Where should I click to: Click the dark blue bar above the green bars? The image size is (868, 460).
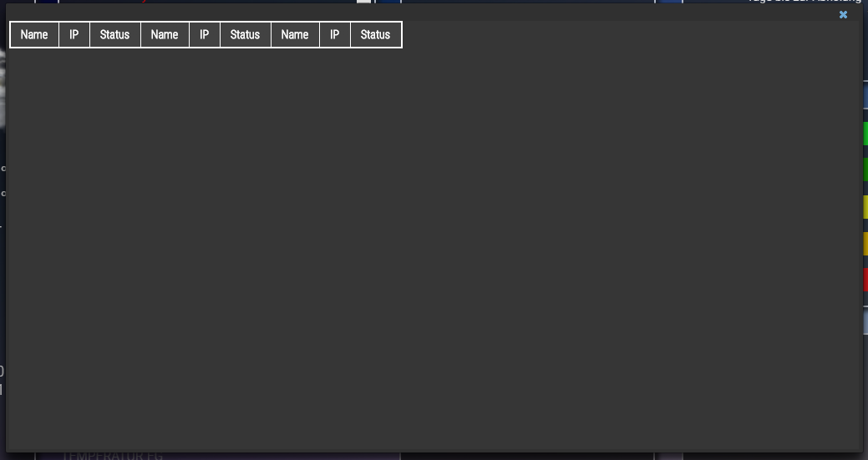pyautogui.click(x=865, y=97)
